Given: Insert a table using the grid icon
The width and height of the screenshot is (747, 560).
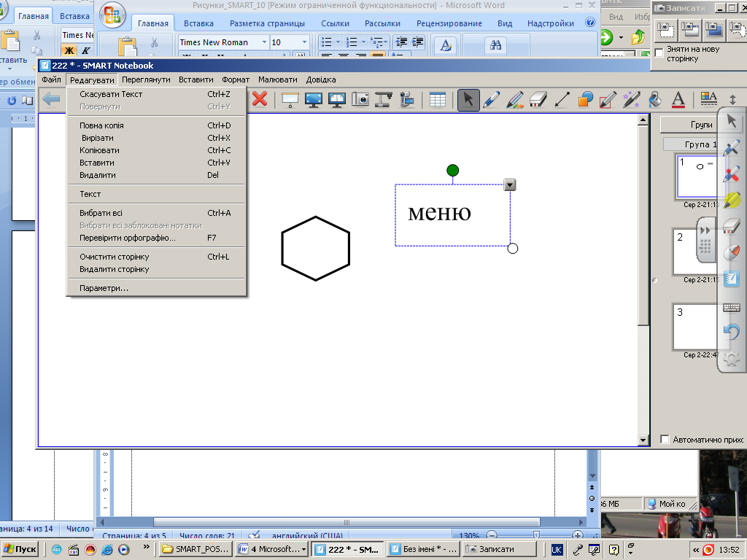Looking at the screenshot, I should (x=437, y=99).
